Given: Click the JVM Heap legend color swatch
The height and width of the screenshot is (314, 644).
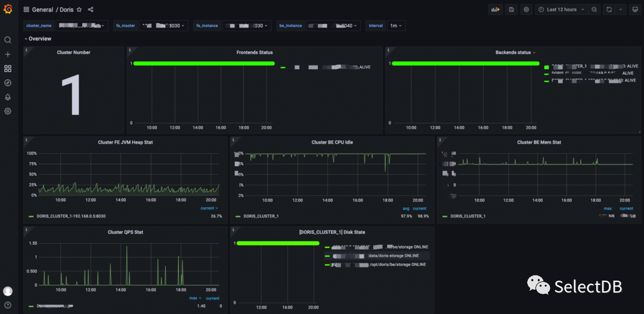Looking at the screenshot, I should point(31,216).
